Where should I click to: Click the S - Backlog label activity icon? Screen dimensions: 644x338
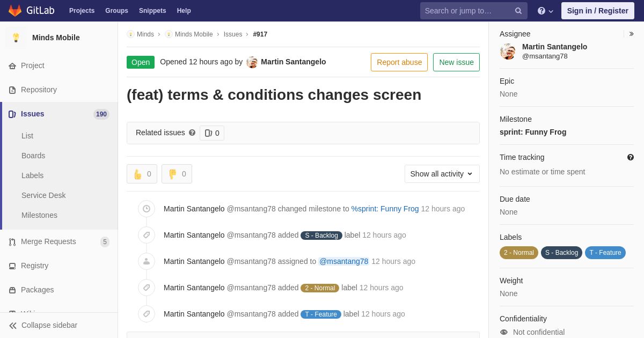tap(147, 235)
